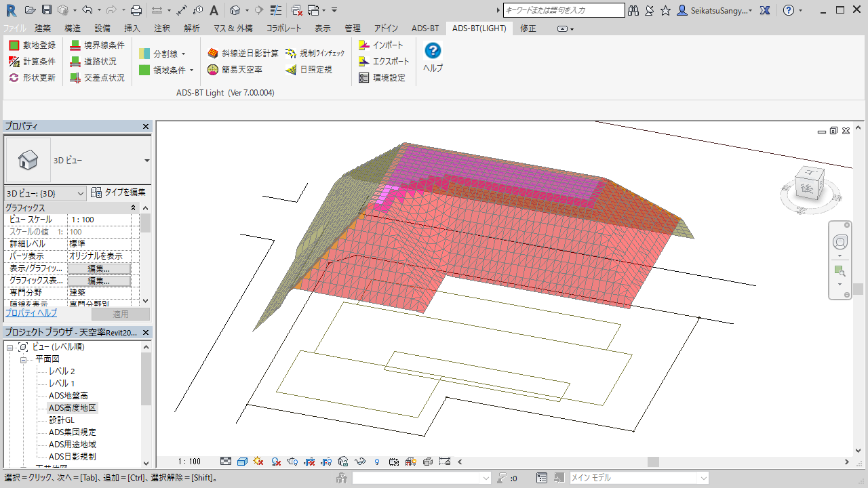
Task: Click the インポート import icon
Action: coord(364,45)
